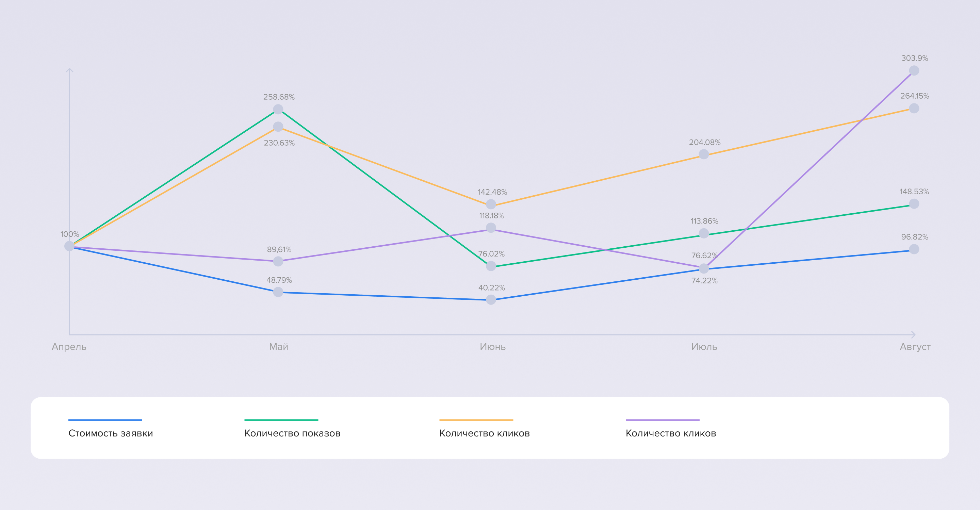Screen dimensions: 980x510
Task: Click the 'Количество показов' legend label
Action: pos(292,433)
